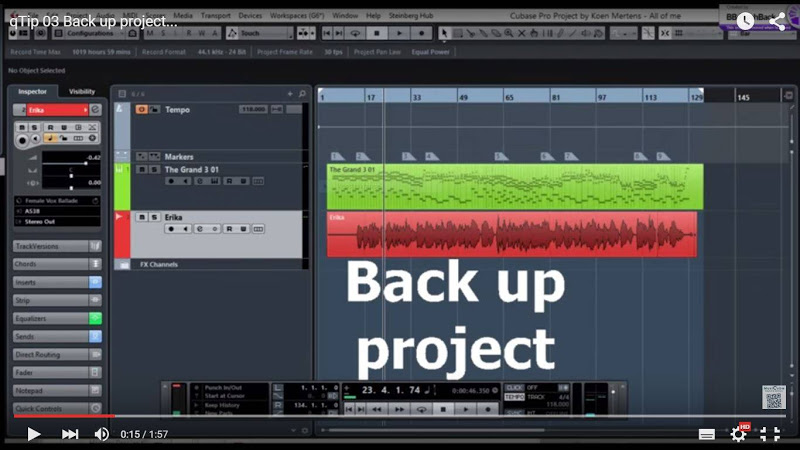Select the Draw pencil tool
The width and height of the screenshot is (800, 450).
(560, 33)
